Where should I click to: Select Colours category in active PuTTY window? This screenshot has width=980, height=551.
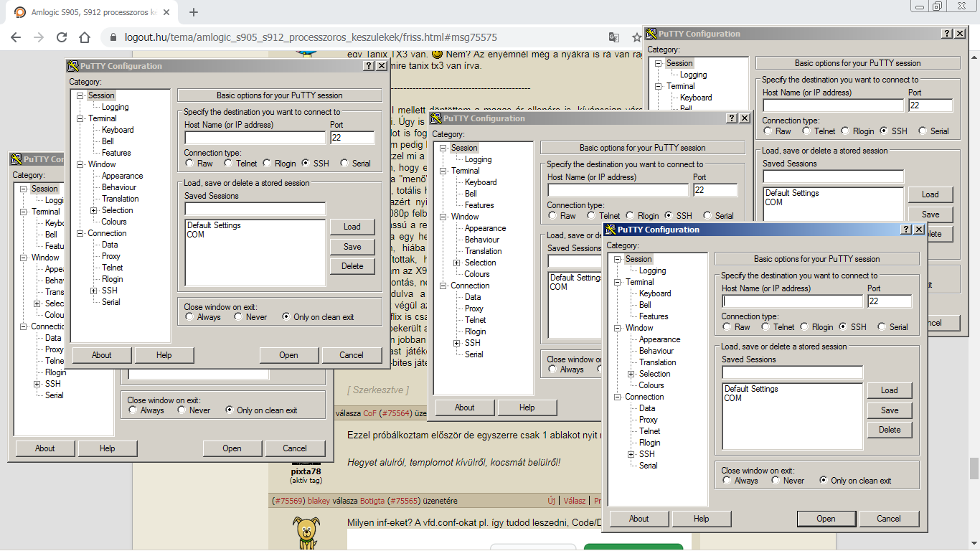651,385
